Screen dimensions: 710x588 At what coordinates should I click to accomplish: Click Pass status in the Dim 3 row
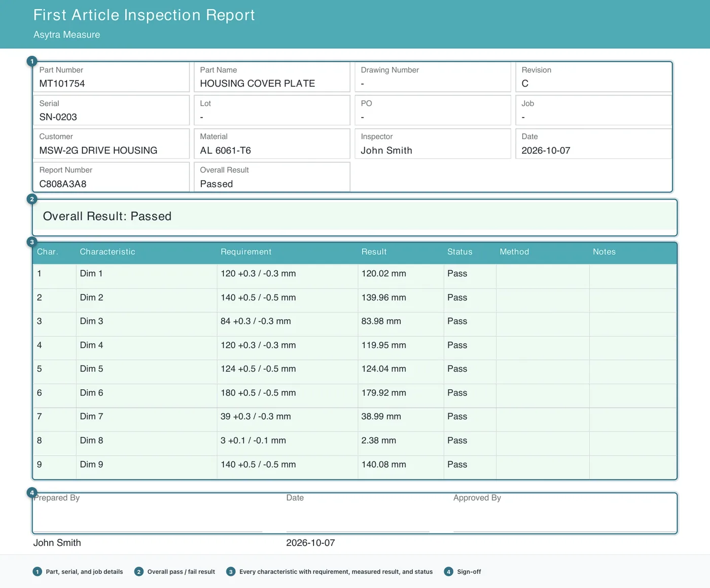coord(457,321)
